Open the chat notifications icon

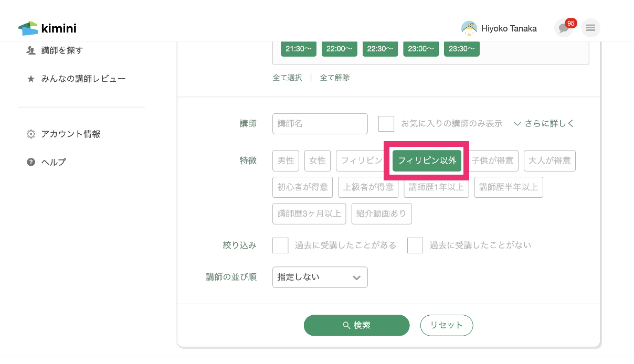pos(564,28)
